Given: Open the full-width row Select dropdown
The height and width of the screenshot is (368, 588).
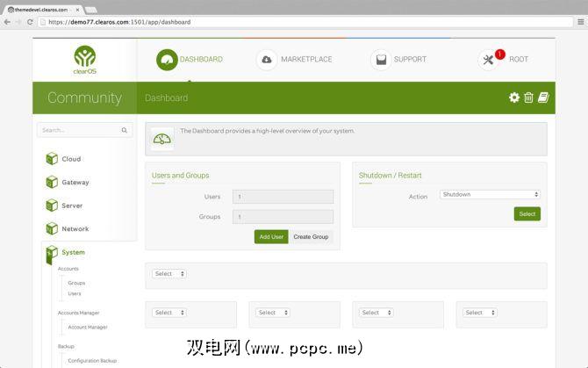Looking at the screenshot, I should (x=169, y=274).
